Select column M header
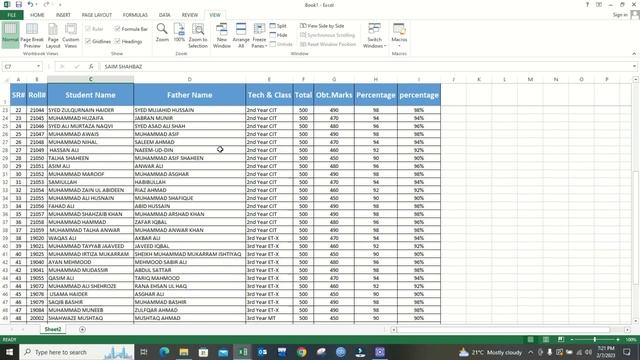 pyautogui.click(x=530, y=79)
